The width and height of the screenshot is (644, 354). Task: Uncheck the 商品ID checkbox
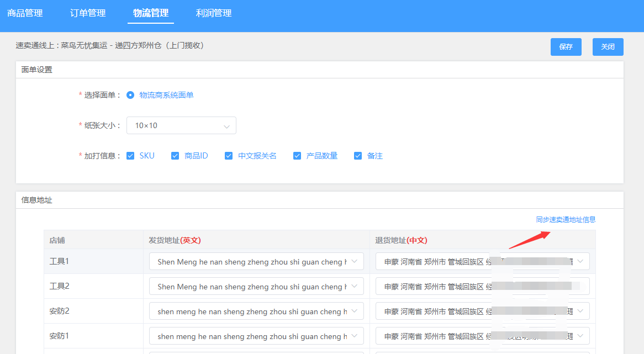click(175, 156)
